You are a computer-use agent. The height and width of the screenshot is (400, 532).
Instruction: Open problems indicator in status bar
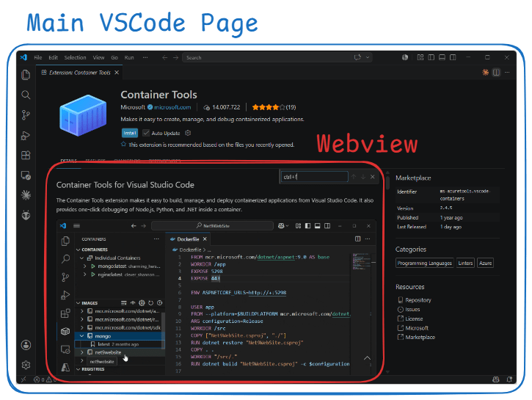(44, 379)
